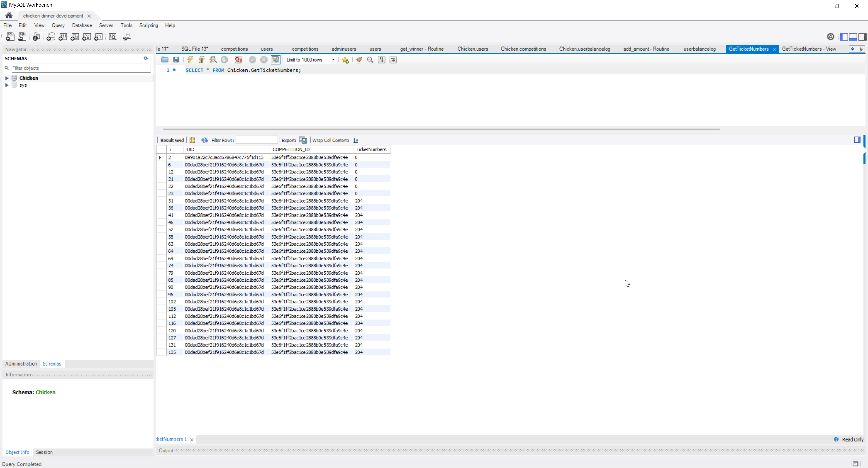Switch to get_winner - Routine tab
The image size is (868, 468).
pos(422,49)
